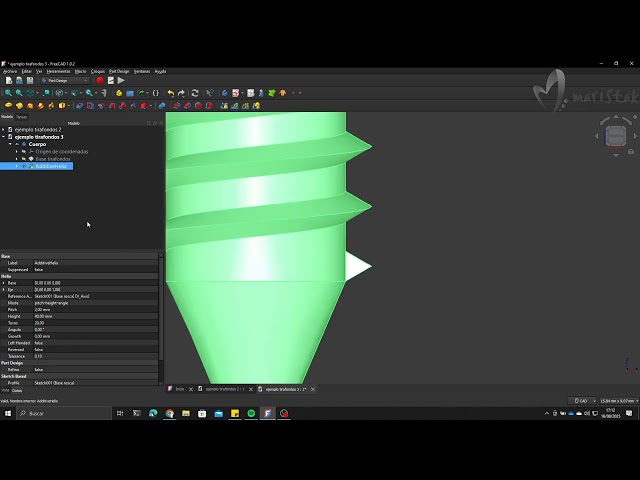Click the Reversed false value
This screenshot has height=480, width=640.
click(x=38, y=350)
